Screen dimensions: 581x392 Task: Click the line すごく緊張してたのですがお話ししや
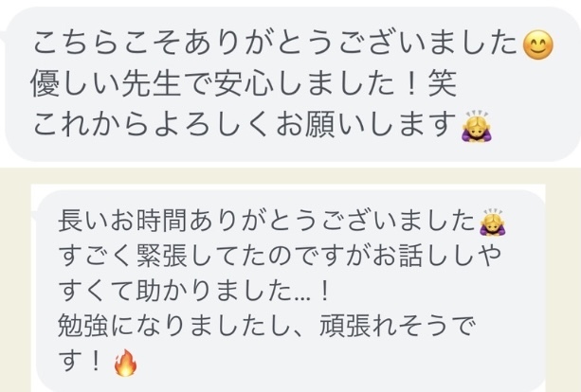click(x=280, y=257)
